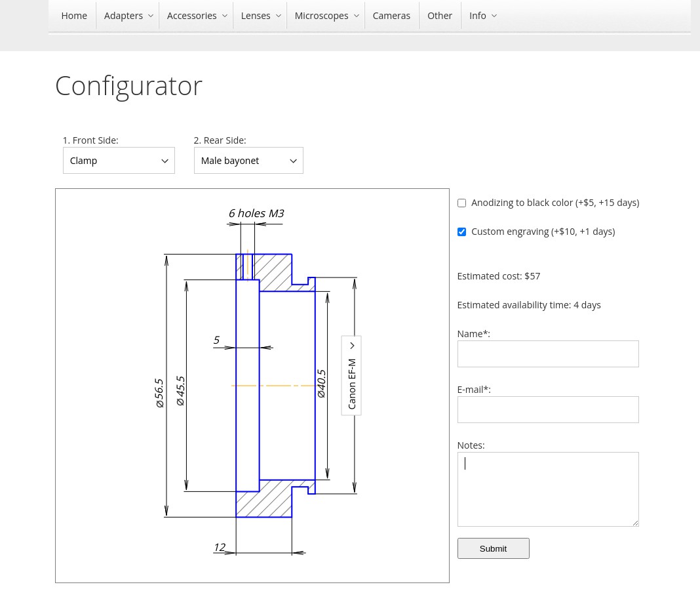The image size is (700, 612).
Task: Click inside the Notes text area
Action: click(548, 489)
